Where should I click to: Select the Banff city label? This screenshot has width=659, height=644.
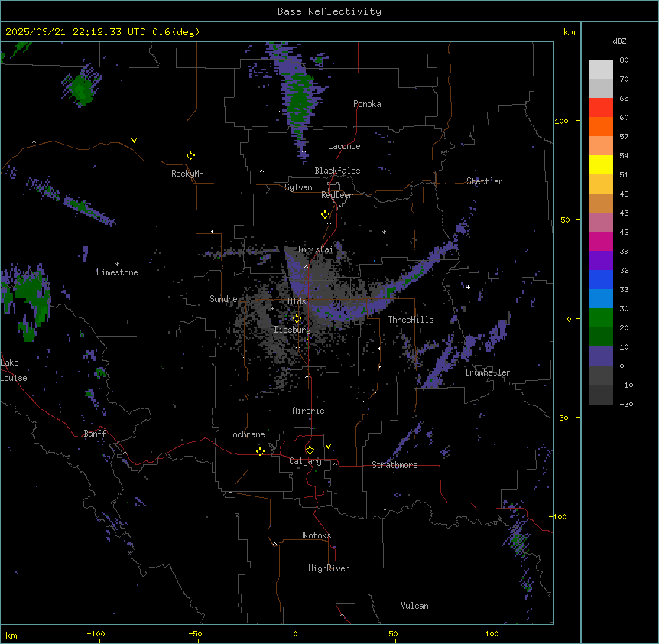pos(95,434)
